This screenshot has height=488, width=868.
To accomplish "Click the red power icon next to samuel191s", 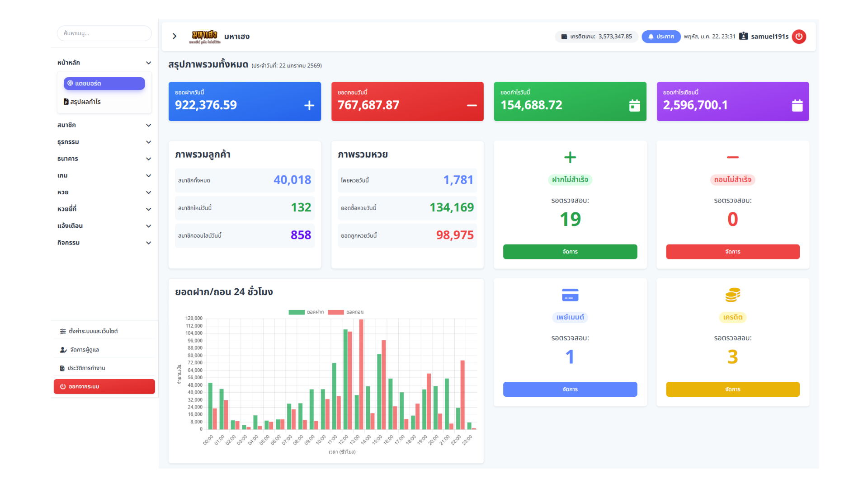I will (799, 37).
